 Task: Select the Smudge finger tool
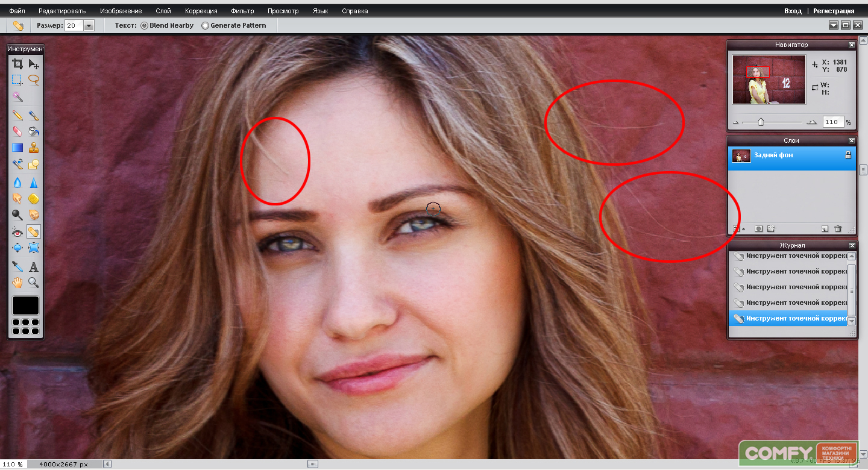pyautogui.click(x=17, y=198)
